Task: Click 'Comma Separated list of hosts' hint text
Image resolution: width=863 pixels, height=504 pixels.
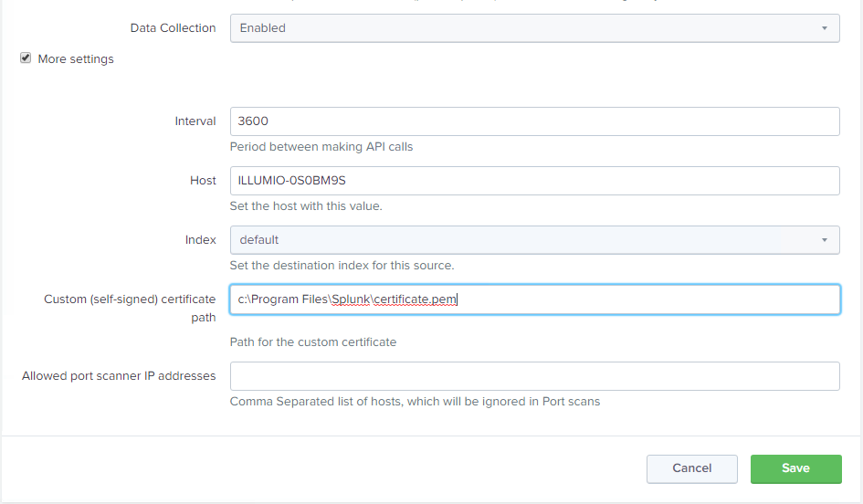Action: (415, 402)
